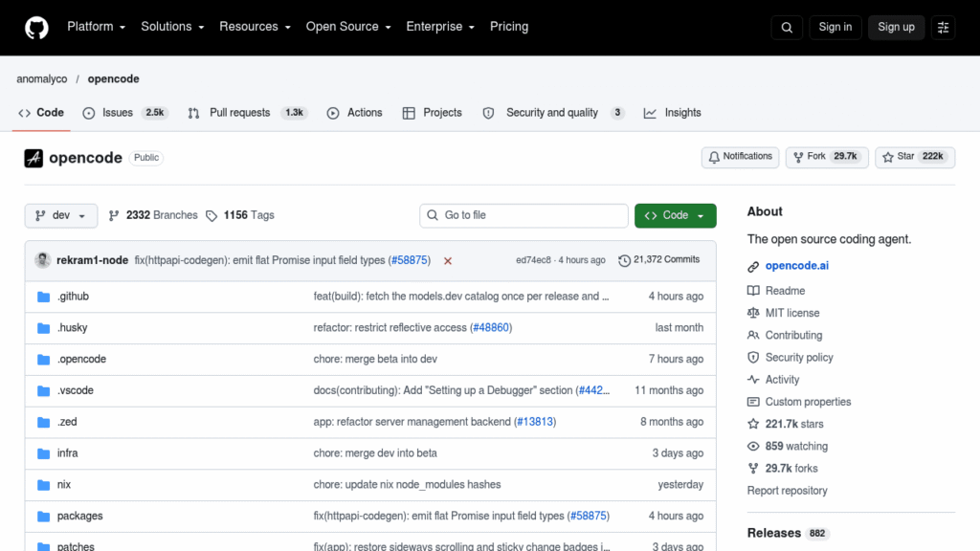Viewport: 980px width, 551px height.
Task: Open the Pricing page
Action: tap(509, 27)
